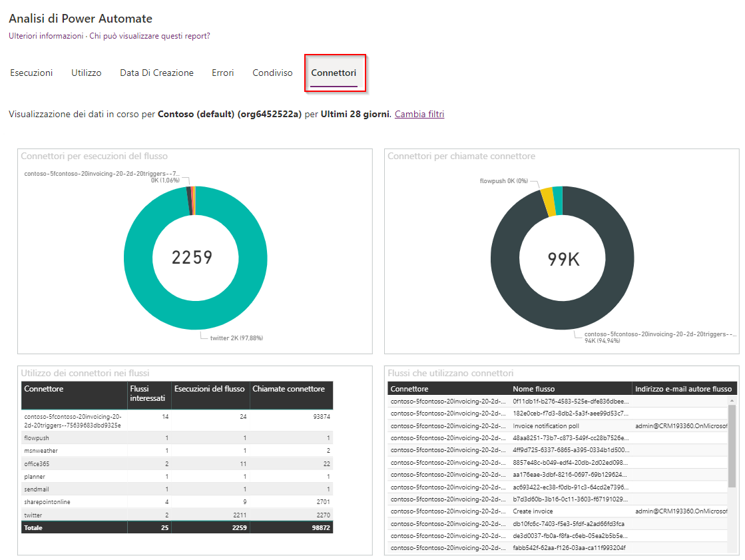Click Chi può visualizzare questi report link
The image size is (745, 560).
pos(150,36)
